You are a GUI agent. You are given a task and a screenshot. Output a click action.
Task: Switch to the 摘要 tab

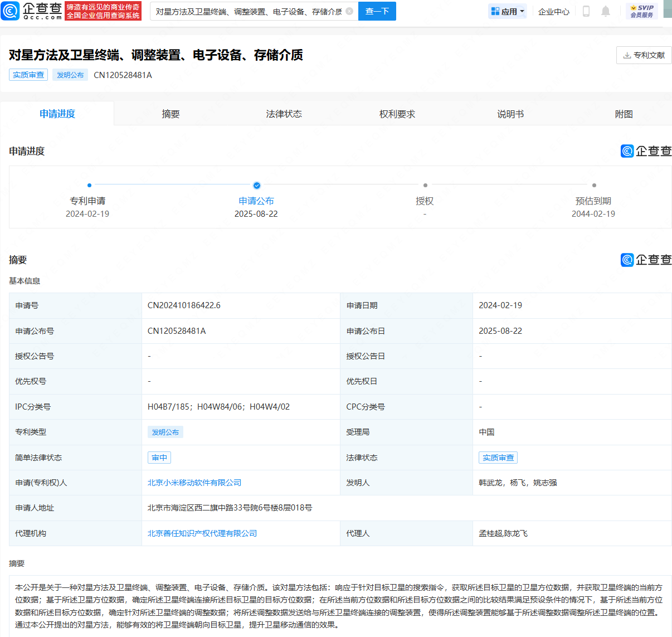click(171, 114)
